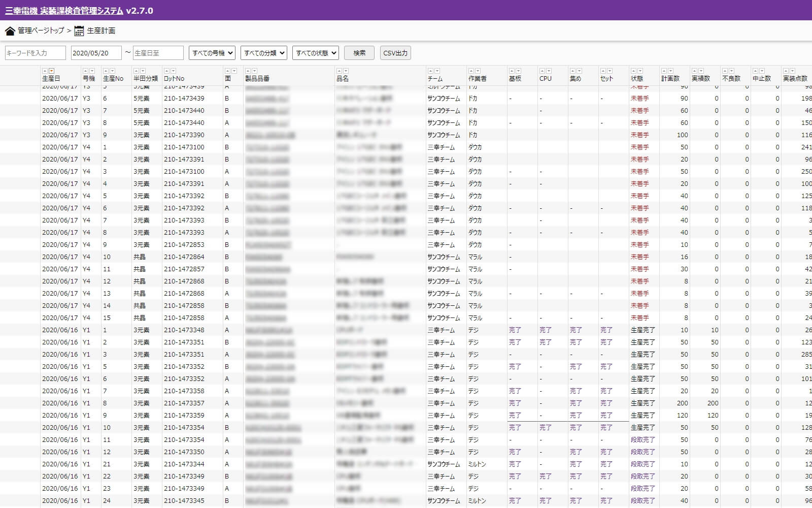Sort 実績数 column ascending
The height and width of the screenshot is (508, 812).
click(x=694, y=71)
